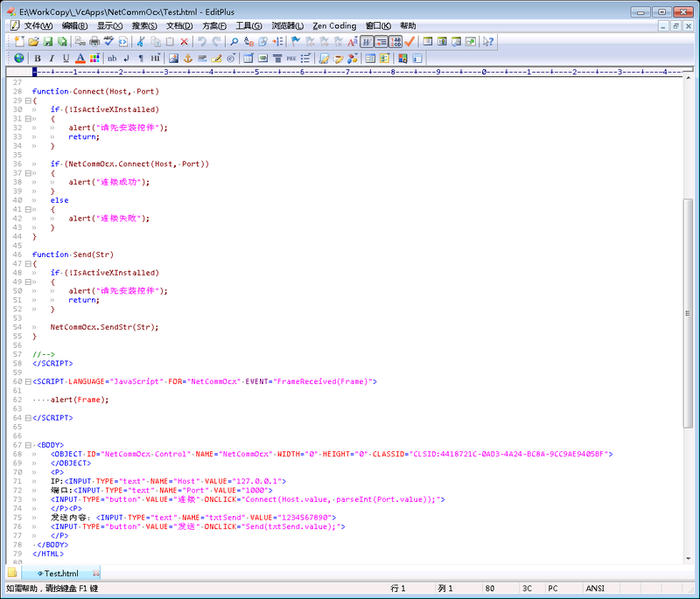700x599 pixels.
Task: Collapse the code fold at line 37
Action: (28, 173)
